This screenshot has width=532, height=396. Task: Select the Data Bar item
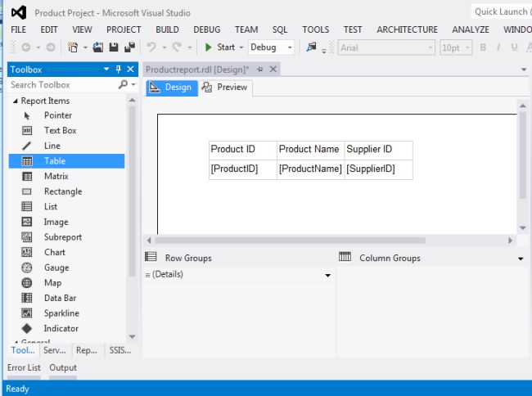(x=60, y=298)
